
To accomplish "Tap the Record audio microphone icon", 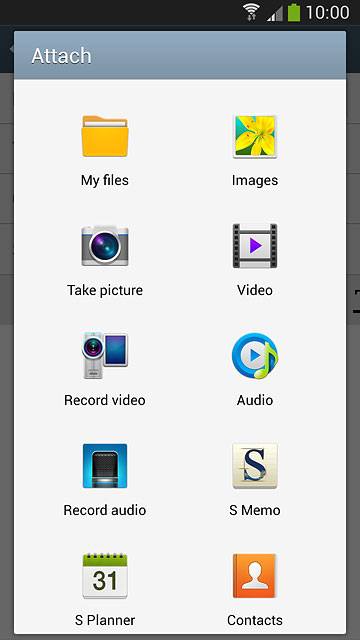I will 105,466.
